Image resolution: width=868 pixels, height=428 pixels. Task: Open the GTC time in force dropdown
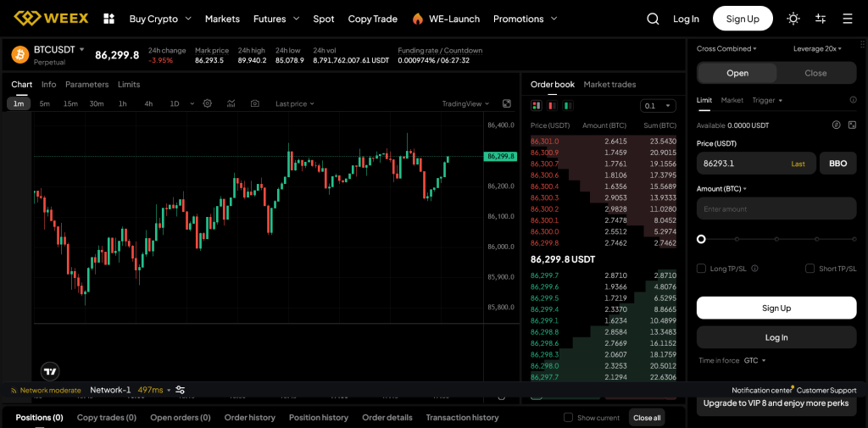point(755,360)
